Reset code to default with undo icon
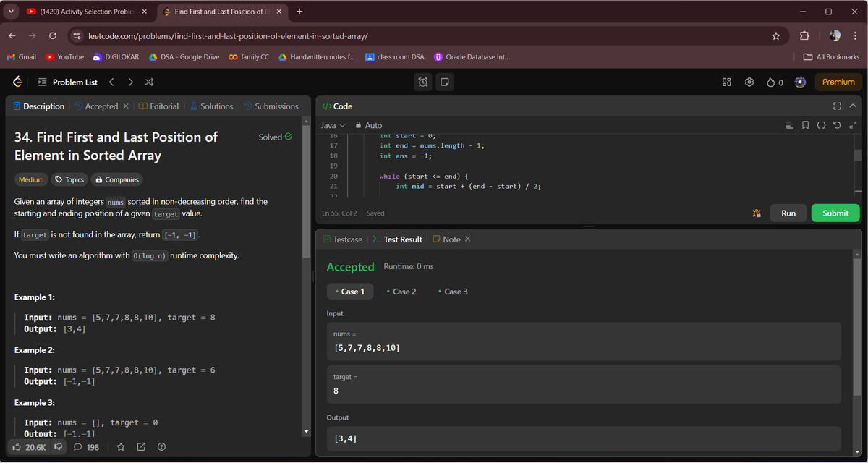The image size is (868, 463). click(x=837, y=125)
